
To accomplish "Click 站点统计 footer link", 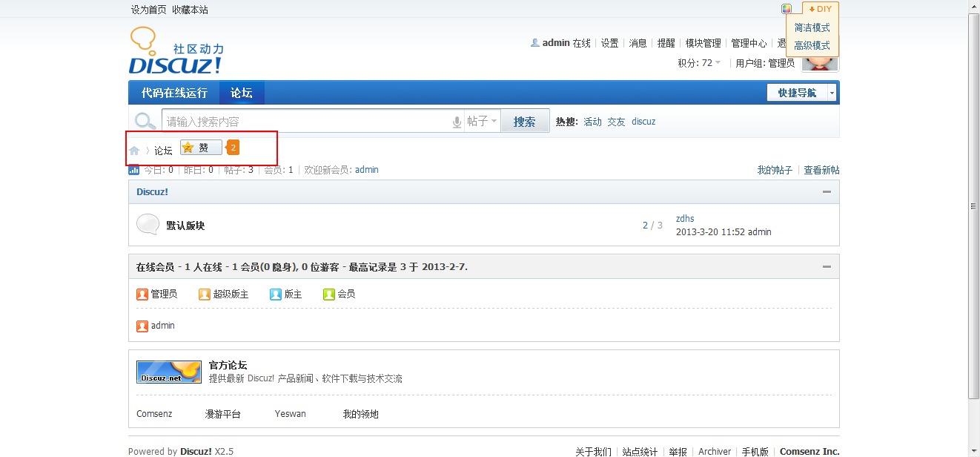I will [640, 451].
